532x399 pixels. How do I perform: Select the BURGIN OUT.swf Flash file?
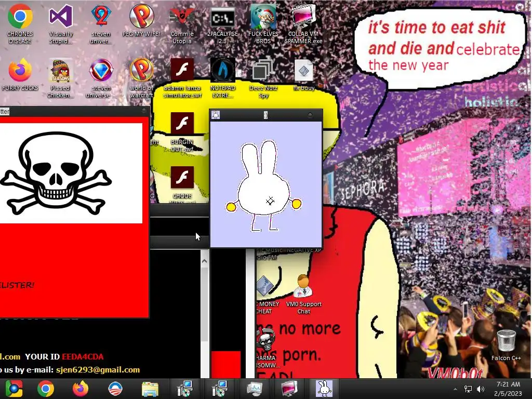(x=182, y=132)
